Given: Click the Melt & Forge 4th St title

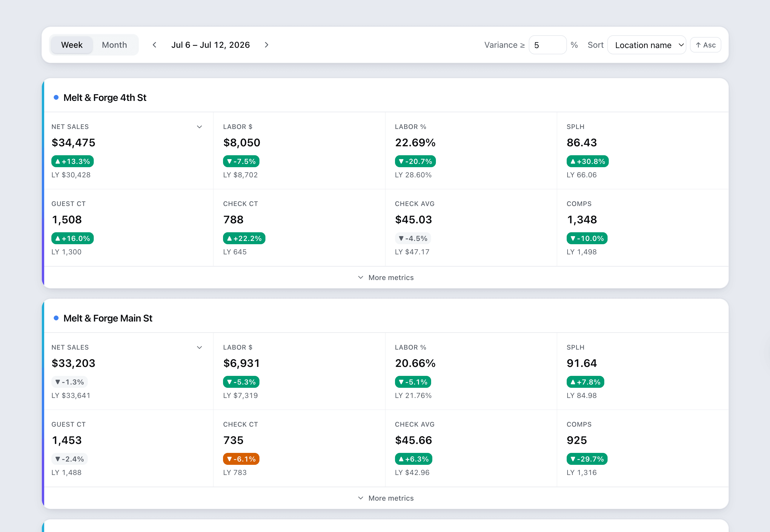Looking at the screenshot, I should [x=105, y=98].
